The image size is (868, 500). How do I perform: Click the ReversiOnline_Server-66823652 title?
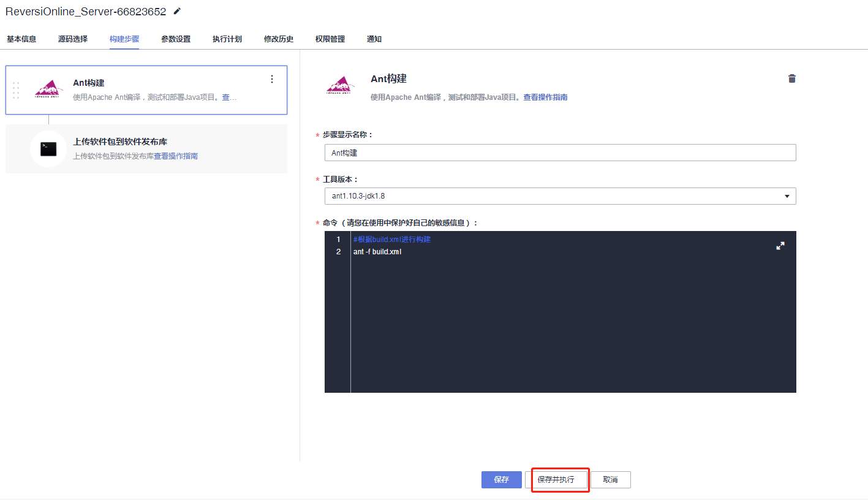pyautogui.click(x=86, y=12)
